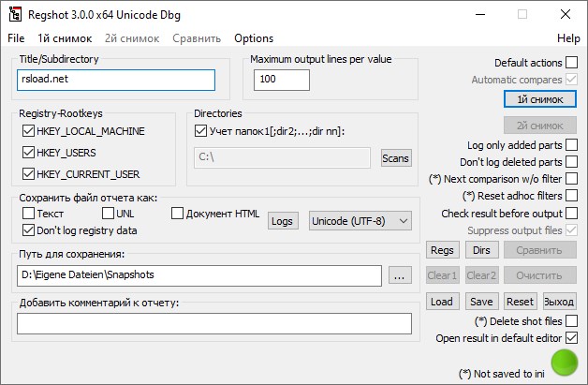Click the Logs button
The image size is (588, 385).
[x=282, y=220]
